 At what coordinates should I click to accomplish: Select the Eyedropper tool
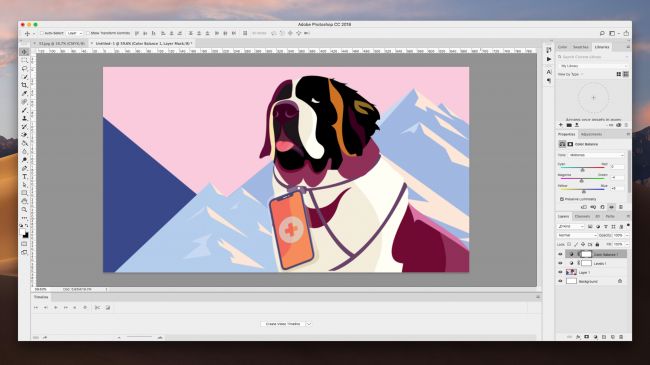point(24,93)
